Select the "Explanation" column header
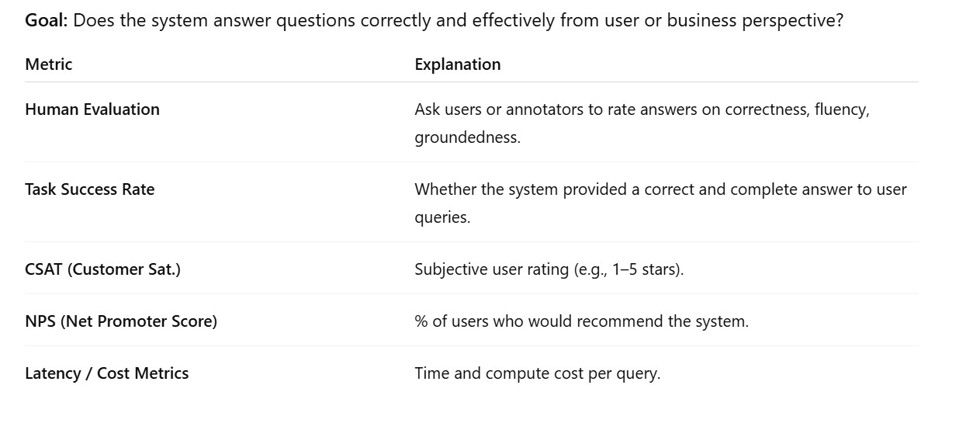The image size is (980, 444). click(x=457, y=64)
